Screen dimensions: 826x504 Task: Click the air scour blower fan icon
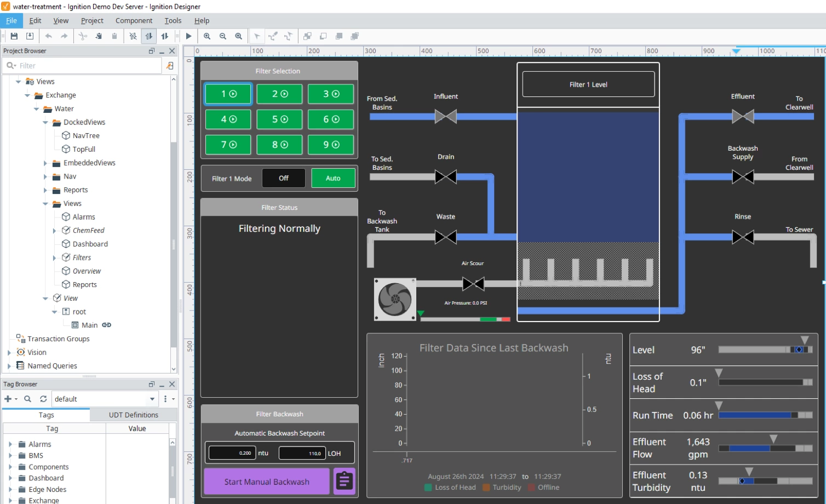[x=394, y=299]
